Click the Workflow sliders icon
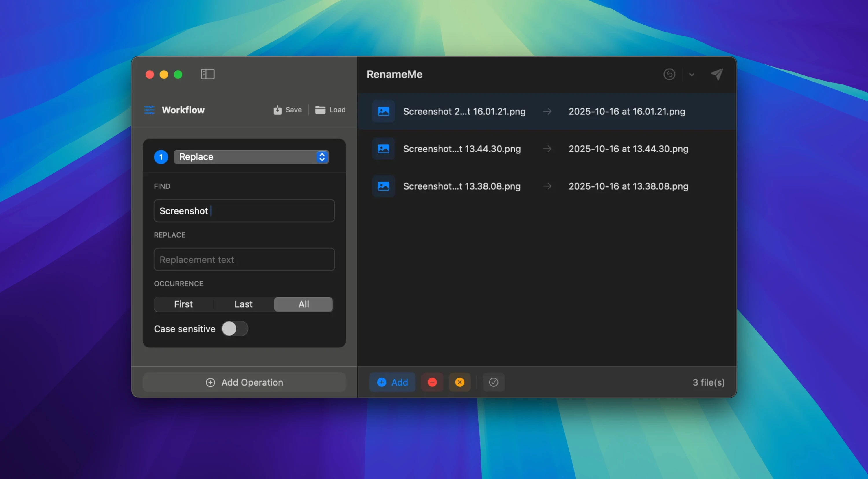The height and width of the screenshot is (479, 868). [x=149, y=110]
